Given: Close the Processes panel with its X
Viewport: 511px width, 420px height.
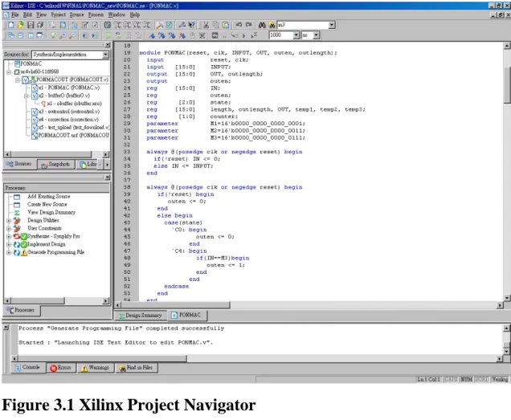Looking at the screenshot, I should click(x=107, y=177).
